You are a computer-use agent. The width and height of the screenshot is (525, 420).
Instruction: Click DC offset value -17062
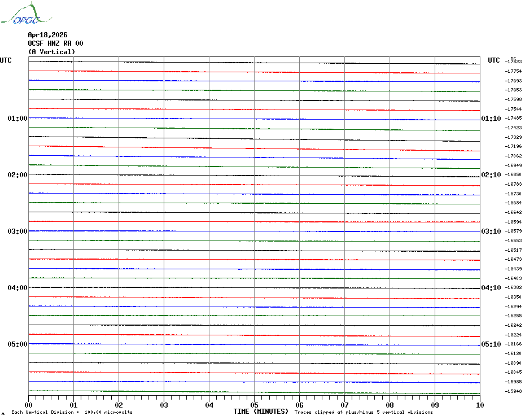513,156
